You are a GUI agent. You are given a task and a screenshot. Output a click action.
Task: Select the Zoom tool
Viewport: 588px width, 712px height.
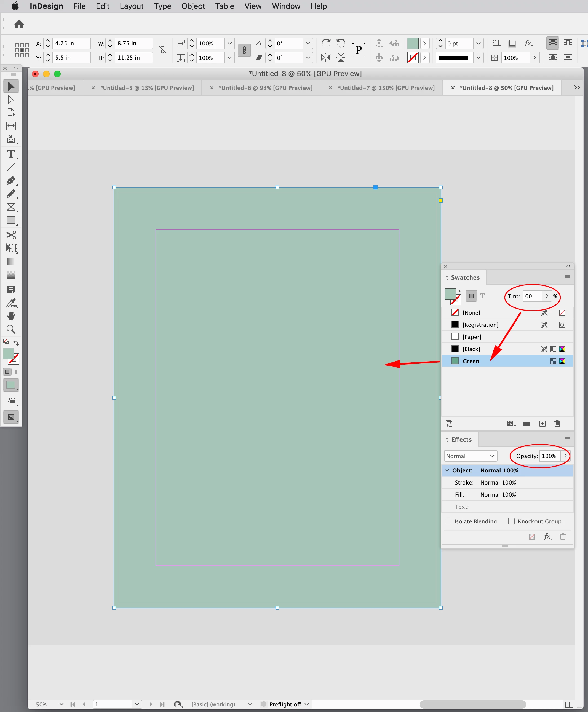(11, 329)
